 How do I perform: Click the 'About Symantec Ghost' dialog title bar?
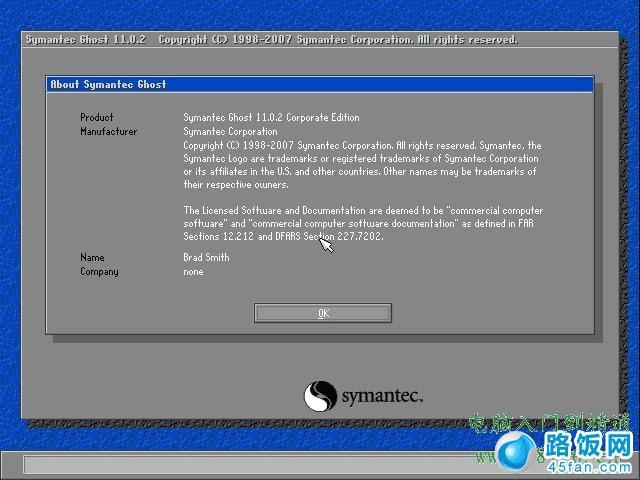[320, 84]
